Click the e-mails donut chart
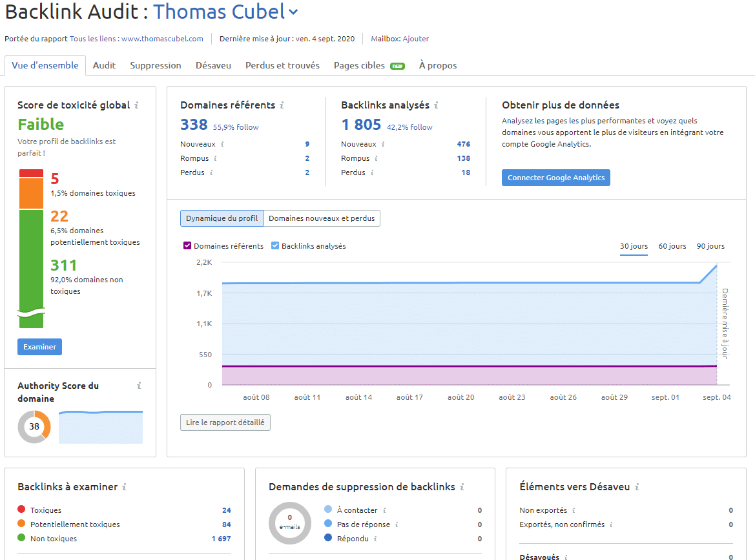 tap(290, 523)
